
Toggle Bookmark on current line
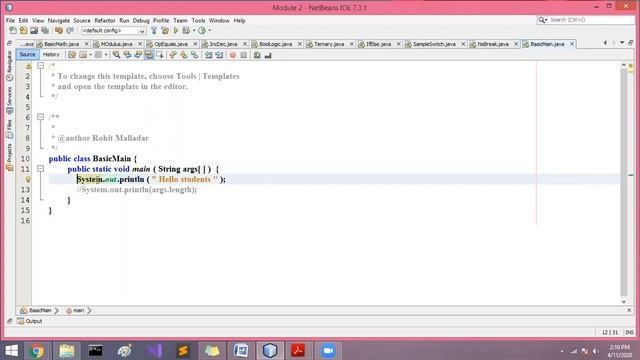click(195, 55)
